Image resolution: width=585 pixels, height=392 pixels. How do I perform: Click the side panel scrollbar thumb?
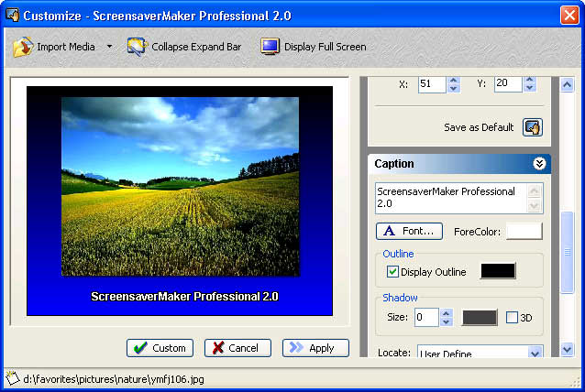(x=567, y=253)
